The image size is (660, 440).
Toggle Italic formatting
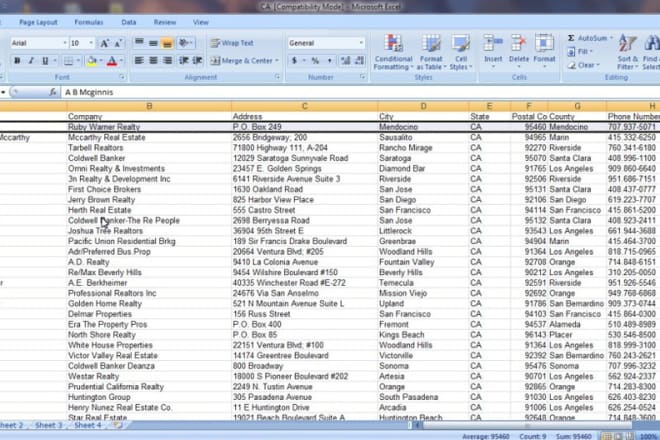pyautogui.click(x=31, y=61)
